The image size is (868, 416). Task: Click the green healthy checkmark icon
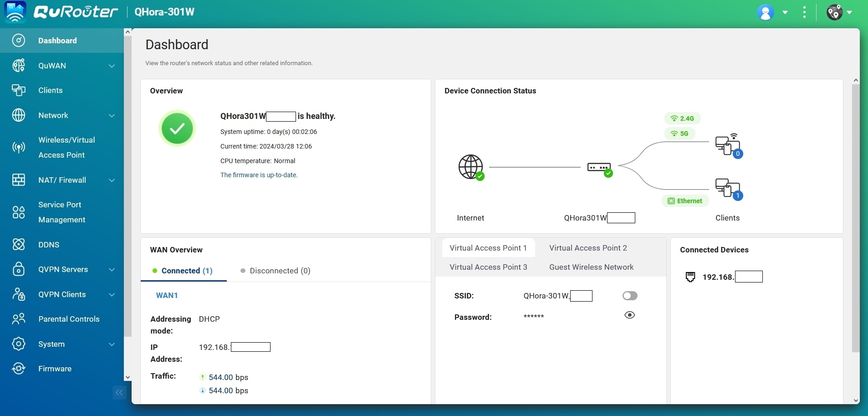coord(177,128)
